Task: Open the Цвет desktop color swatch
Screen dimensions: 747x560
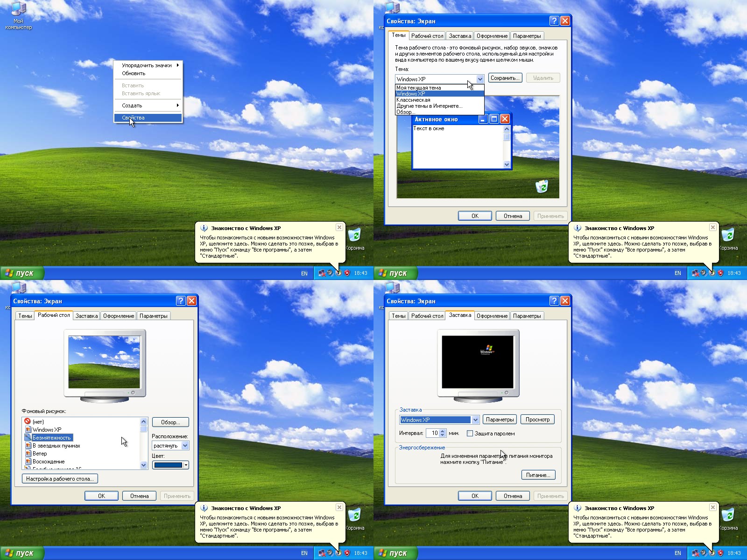Action: click(170, 465)
